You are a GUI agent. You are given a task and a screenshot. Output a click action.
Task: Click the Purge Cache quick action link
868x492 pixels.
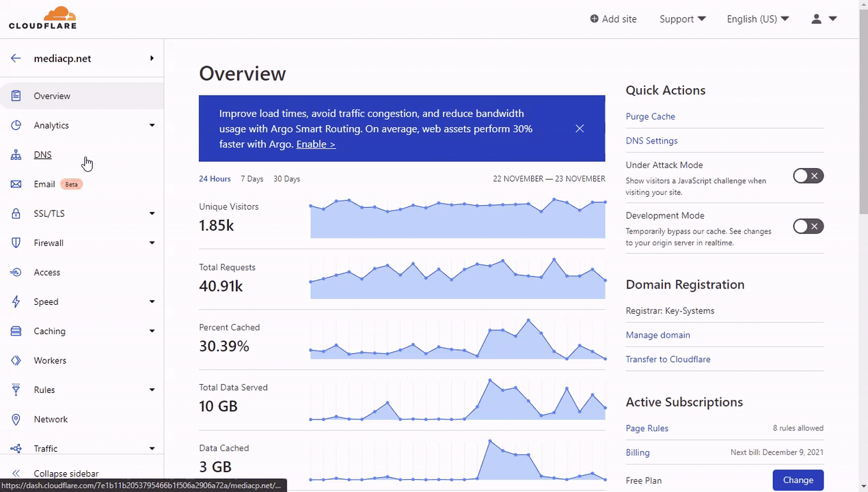coord(650,117)
